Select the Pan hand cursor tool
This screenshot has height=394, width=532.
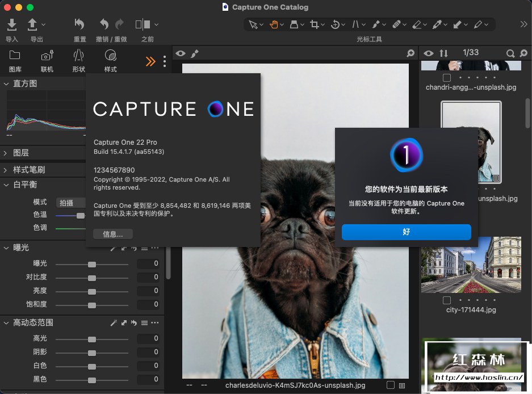[x=274, y=24]
